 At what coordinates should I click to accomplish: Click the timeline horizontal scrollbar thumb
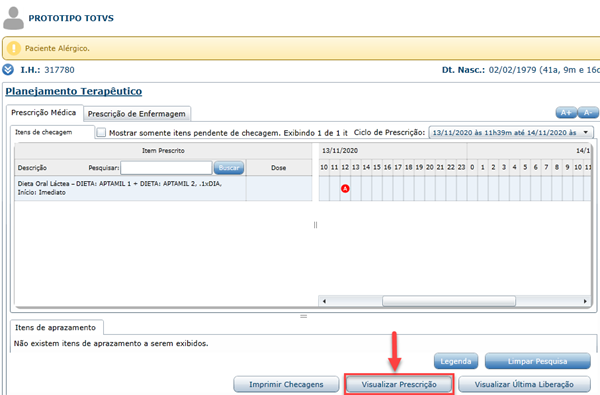(449, 301)
